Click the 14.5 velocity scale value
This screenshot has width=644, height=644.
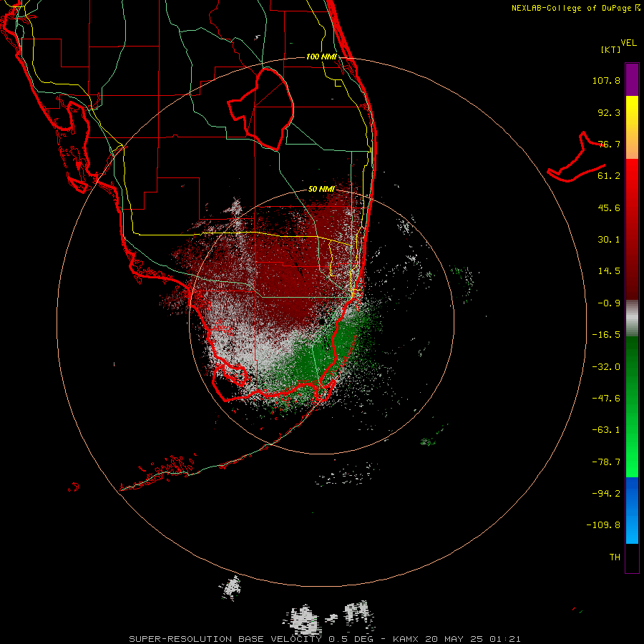pyautogui.click(x=609, y=271)
